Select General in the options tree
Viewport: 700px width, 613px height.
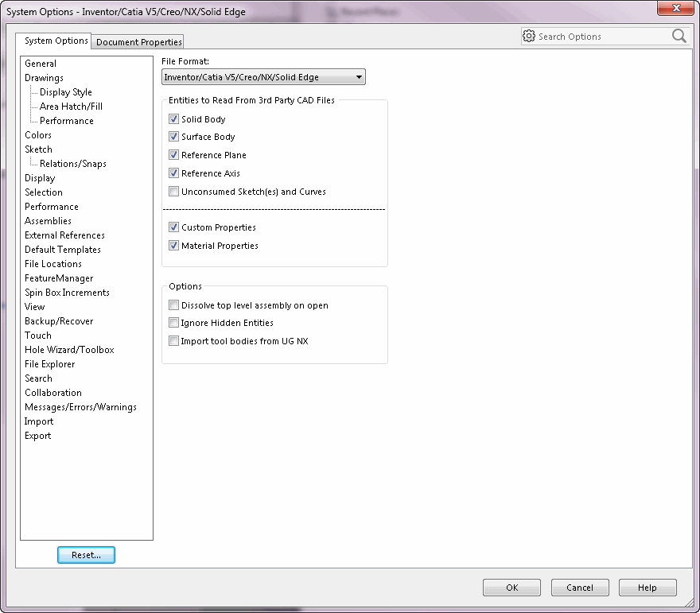point(41,64)
